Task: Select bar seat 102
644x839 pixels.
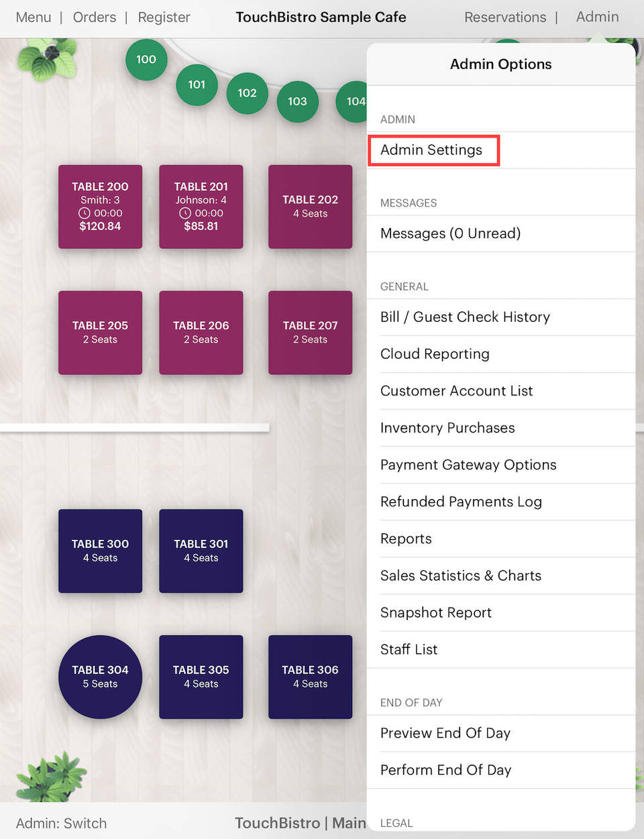Action: (247, 93)
